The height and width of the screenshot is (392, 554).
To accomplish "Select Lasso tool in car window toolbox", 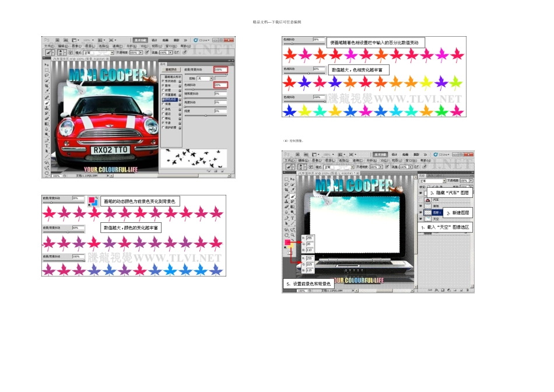I will [47, 75].
